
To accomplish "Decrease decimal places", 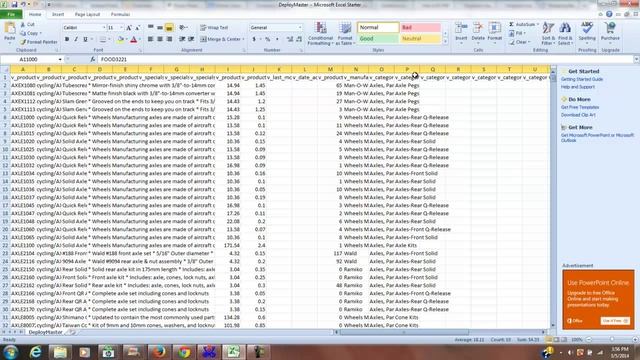I will [x=299, y=39].
